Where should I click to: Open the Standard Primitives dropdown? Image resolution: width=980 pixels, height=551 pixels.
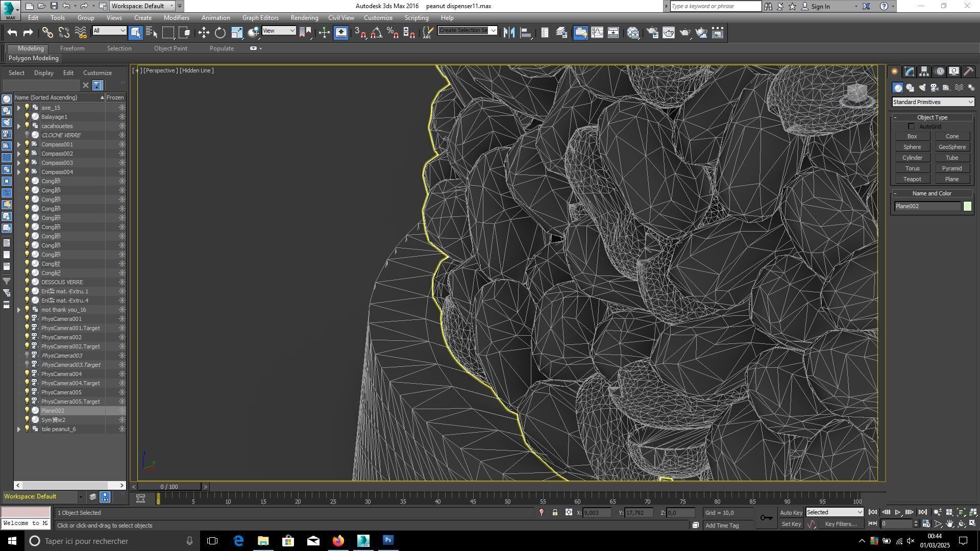point(933,102)
